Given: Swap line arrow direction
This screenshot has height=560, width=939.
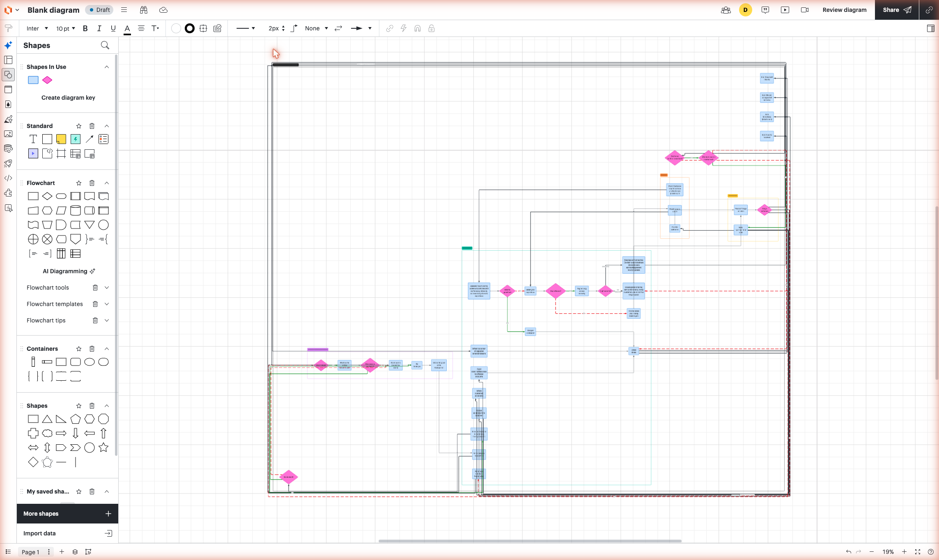Looking at the screenshot, I should point(338,28).
